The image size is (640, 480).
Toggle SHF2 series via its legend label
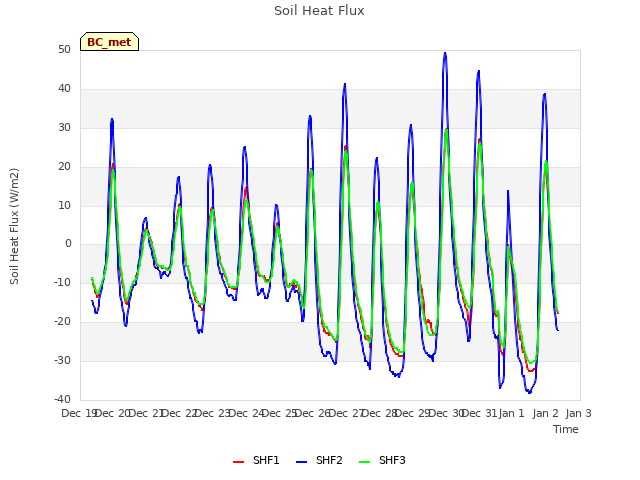coord(329,460)
